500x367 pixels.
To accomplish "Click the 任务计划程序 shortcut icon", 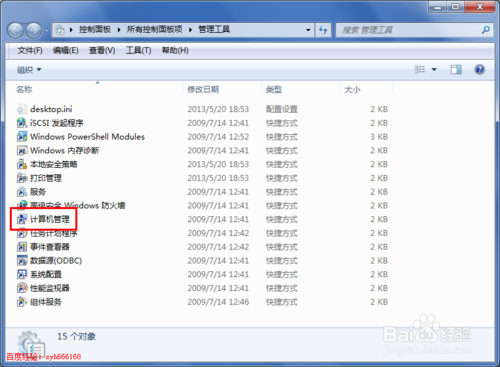I will point(22,233).
